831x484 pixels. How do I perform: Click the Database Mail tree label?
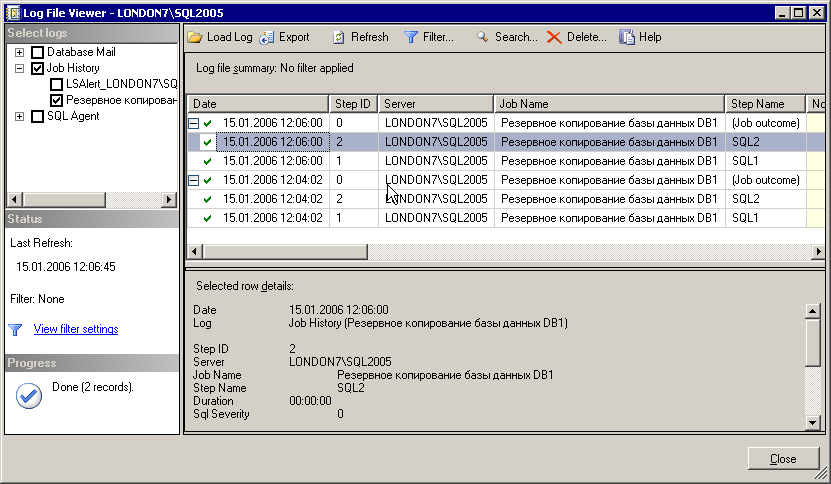pyautogui.click(x=81, y=52)
